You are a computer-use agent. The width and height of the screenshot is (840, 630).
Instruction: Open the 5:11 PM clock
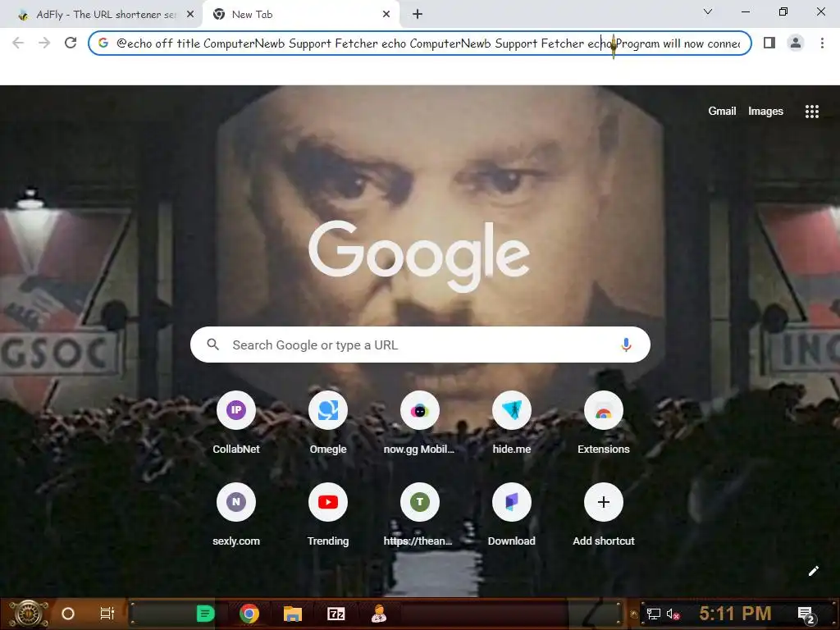[735, 614]
